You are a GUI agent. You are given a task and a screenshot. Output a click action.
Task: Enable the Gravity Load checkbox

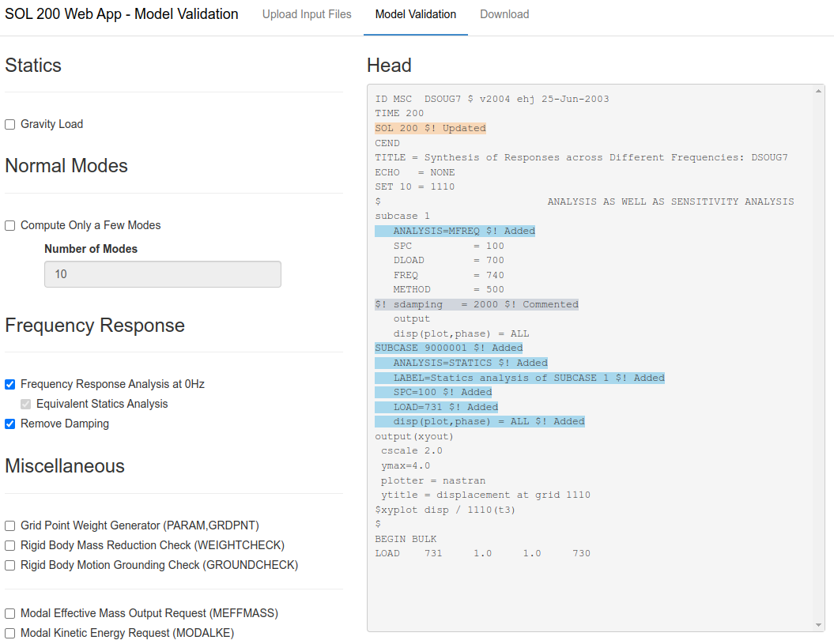pos(9,124)
